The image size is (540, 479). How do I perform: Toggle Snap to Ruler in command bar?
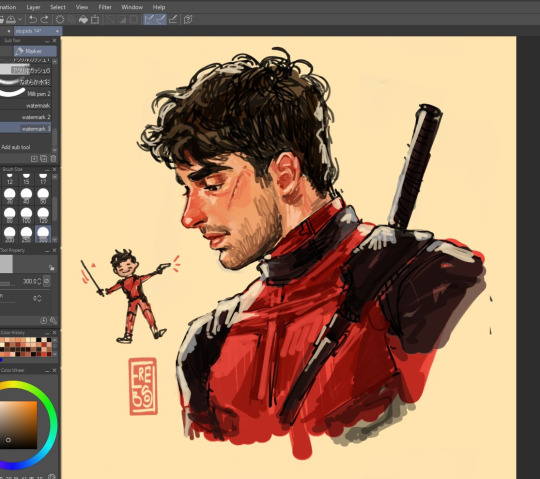tap(149, 20)
